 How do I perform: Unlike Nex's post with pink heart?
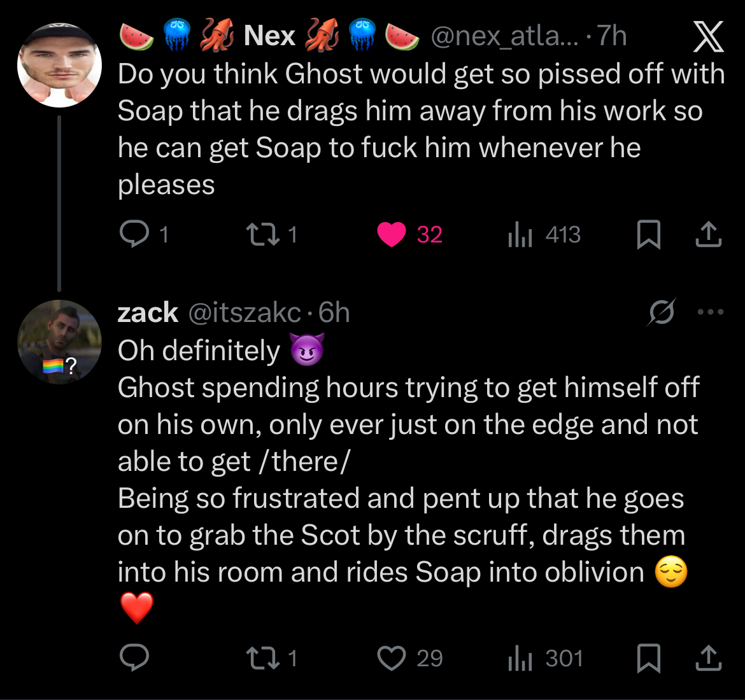tap(391, 235)
